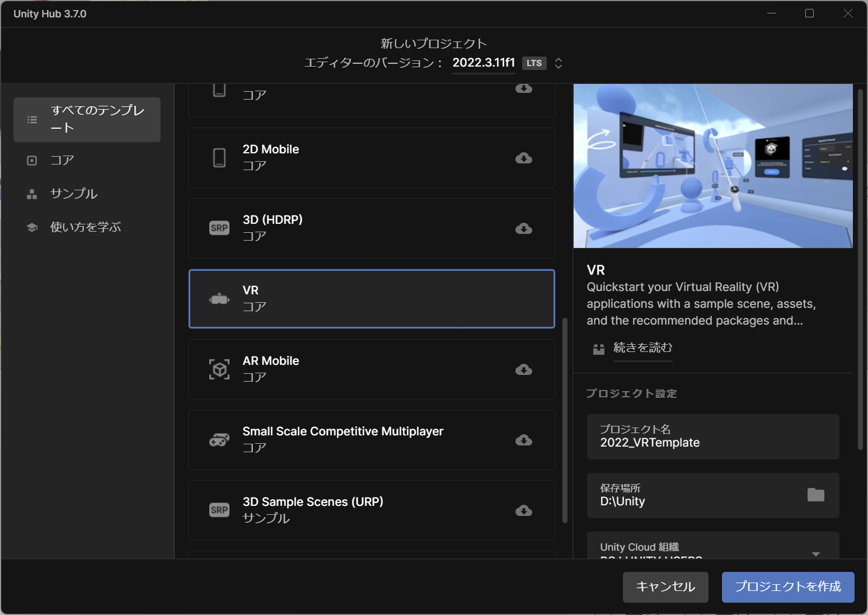The height and width of the screenshot is (615, 868).
Task: Click download icon for AR Mobile template
Action: (523, 370)
